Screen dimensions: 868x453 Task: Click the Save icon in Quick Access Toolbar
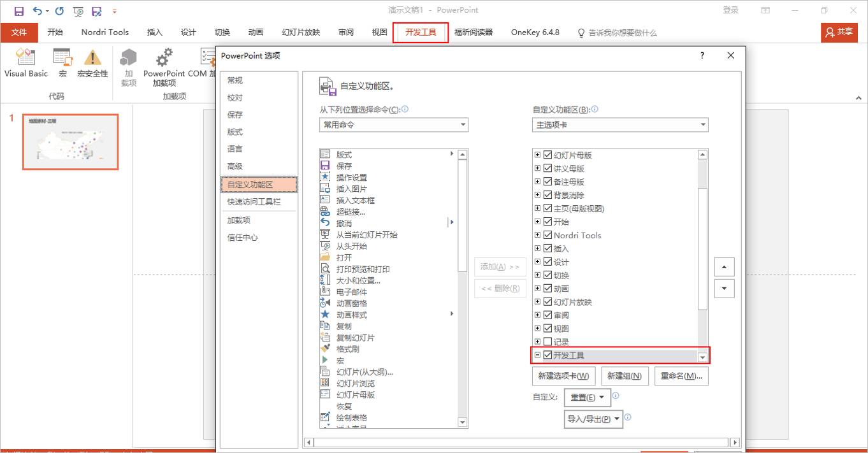tap(18, 11)
